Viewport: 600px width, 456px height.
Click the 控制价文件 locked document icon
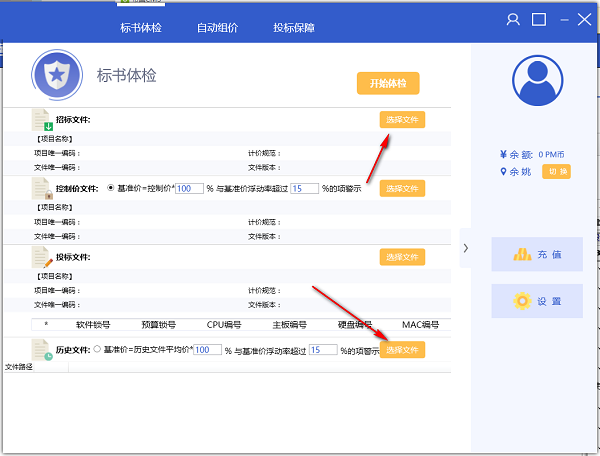point(42,188)
